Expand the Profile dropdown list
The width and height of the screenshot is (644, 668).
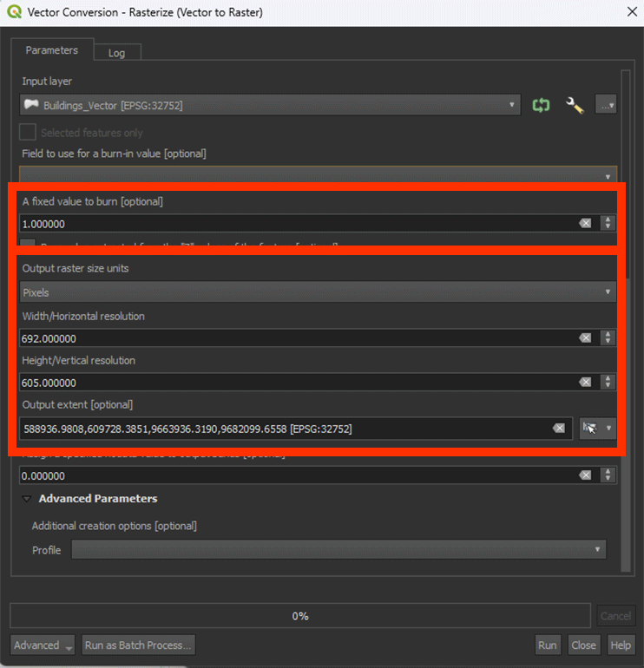point(338,550)
